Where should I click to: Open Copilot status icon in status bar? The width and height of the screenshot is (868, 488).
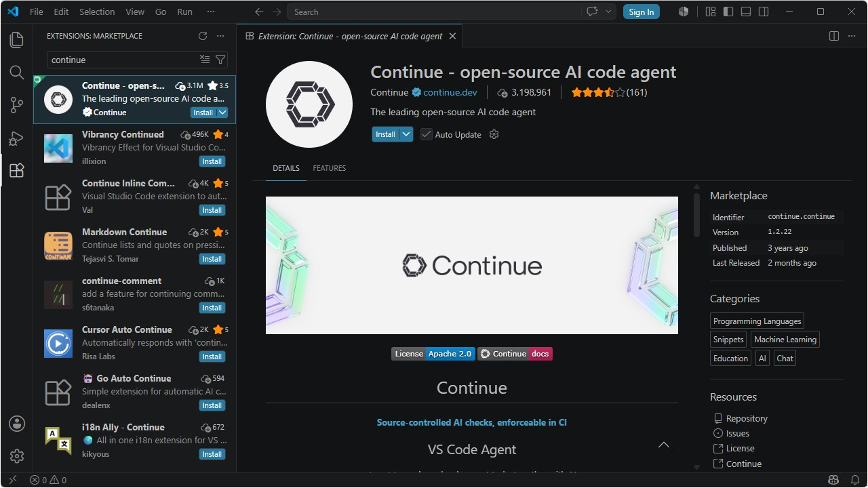coord(833,480)
